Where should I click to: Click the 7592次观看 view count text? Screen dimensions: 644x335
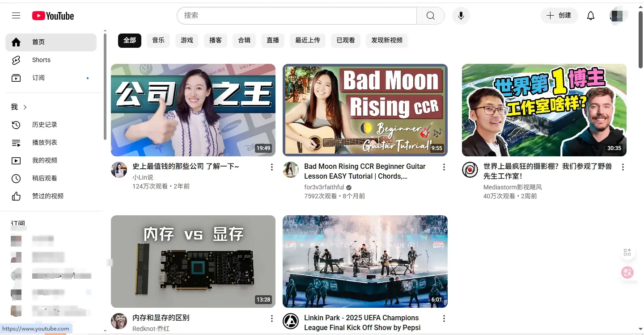[x=320, y=196]
